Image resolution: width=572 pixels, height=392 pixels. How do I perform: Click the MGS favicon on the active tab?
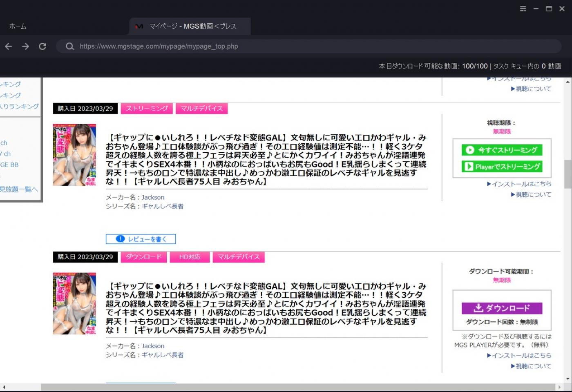pos(139,27)
